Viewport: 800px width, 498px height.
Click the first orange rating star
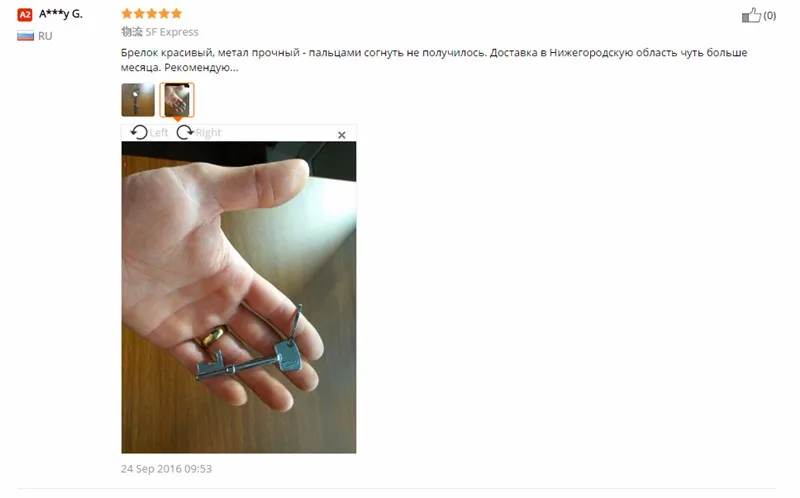[127, 13]
